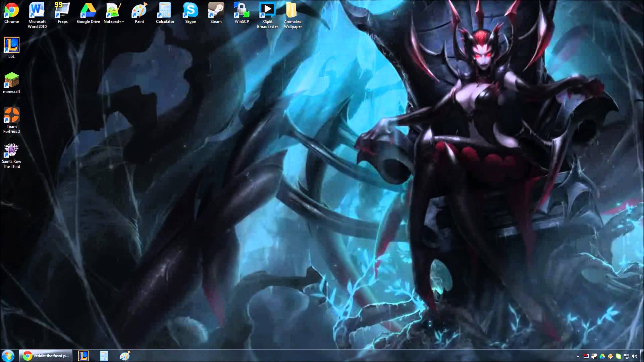
Task: Start the League of Legends (LoL) client
Action: [x=12, y=45]
